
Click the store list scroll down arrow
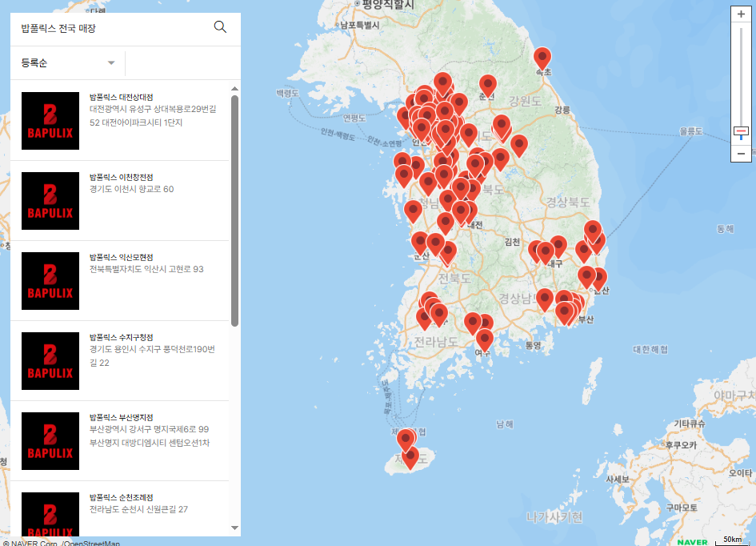pyautogui.click(x=235, y=528)
